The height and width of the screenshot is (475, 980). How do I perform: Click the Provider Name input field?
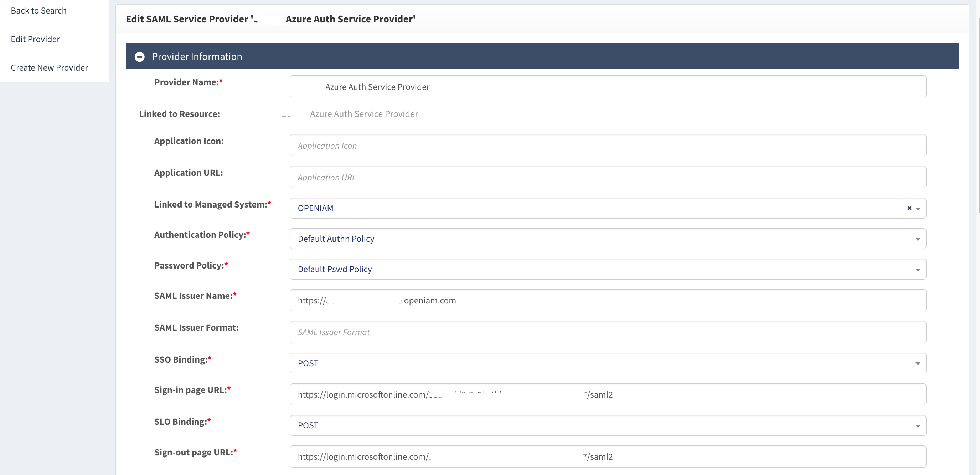608,86
